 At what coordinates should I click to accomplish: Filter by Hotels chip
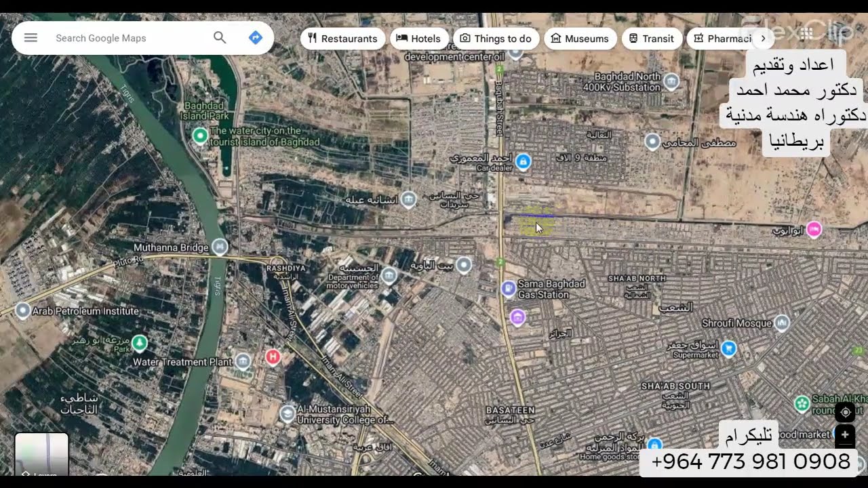(419, 39)
